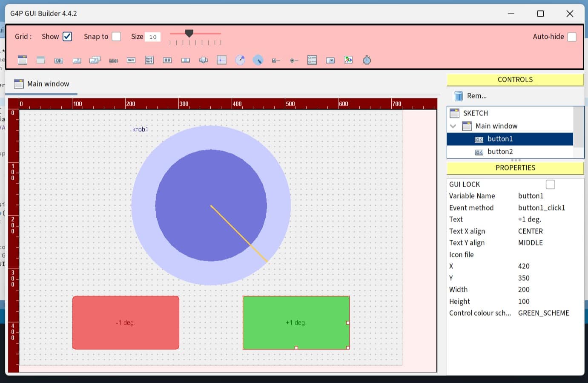Image resolution: width=588 pixels, height=383 pixels.
Task: Select the Checkbox control tool icon
Action: tap(276, 60)
